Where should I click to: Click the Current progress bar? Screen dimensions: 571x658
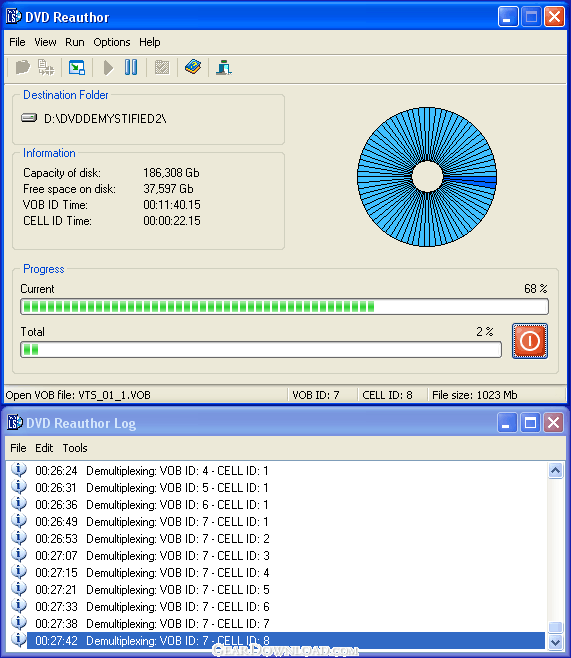point(284,307)
